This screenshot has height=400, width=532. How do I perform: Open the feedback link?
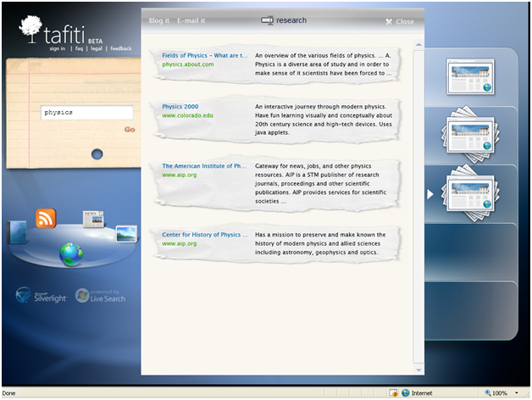click(x=121, y=48)
